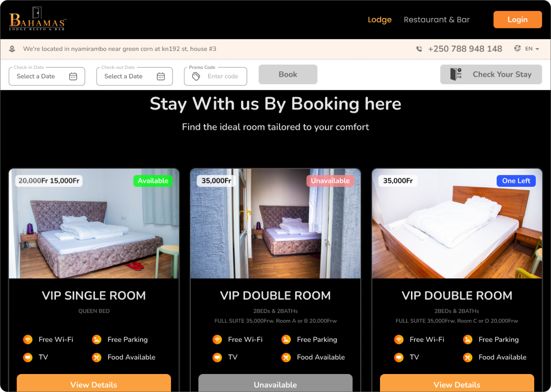Image resolution: width=551 pixels, height=392 pixels.
Task: Go to the Lodge menu item
Action: click(380, 20)
